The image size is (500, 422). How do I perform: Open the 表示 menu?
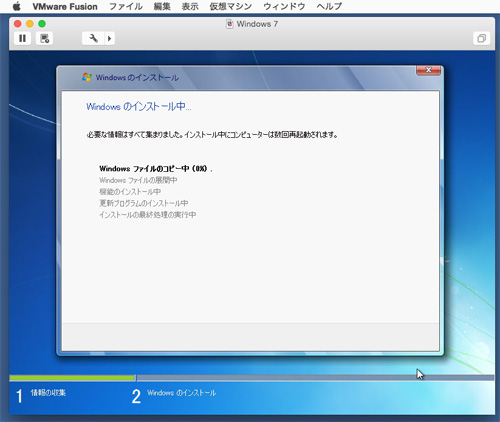click(x=190, y=6)
